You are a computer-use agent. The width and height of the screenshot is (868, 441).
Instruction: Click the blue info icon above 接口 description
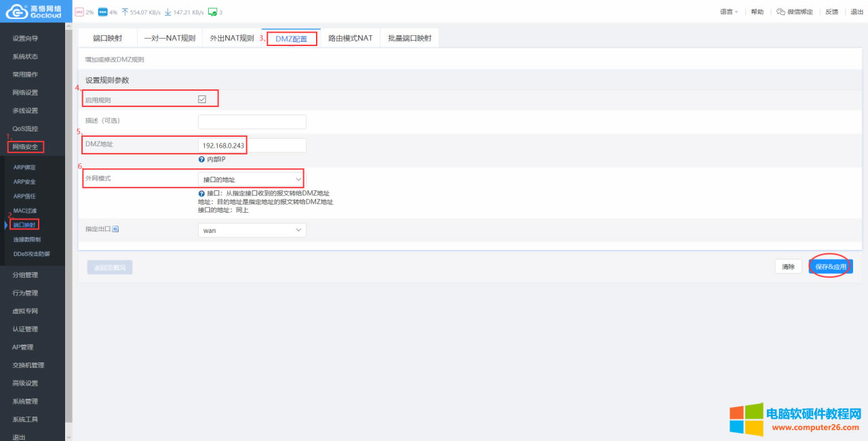201,193
